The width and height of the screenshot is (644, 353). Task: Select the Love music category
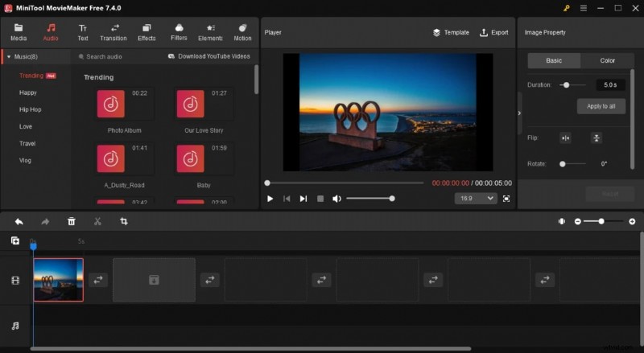tap(26, 126)
